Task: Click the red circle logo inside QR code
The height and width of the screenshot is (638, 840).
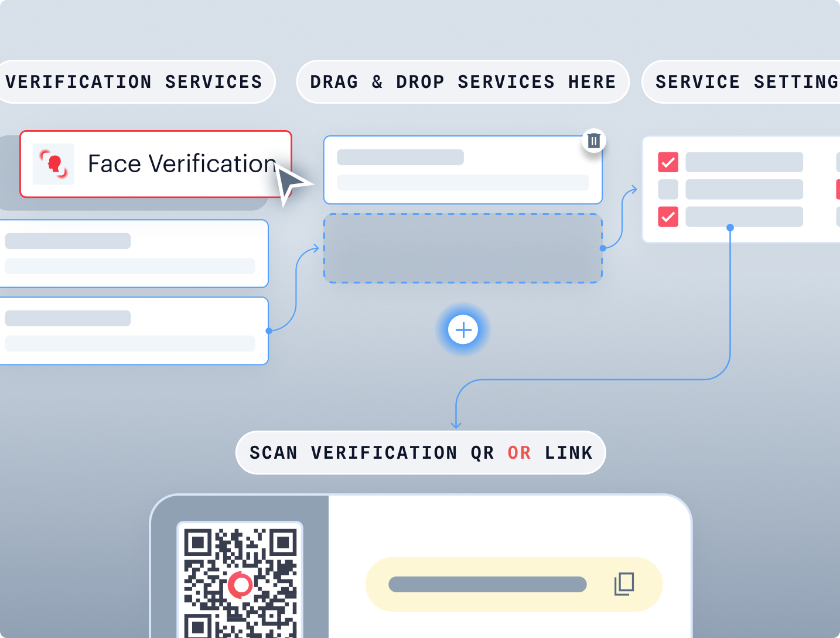Action: (x=240, y=584)
